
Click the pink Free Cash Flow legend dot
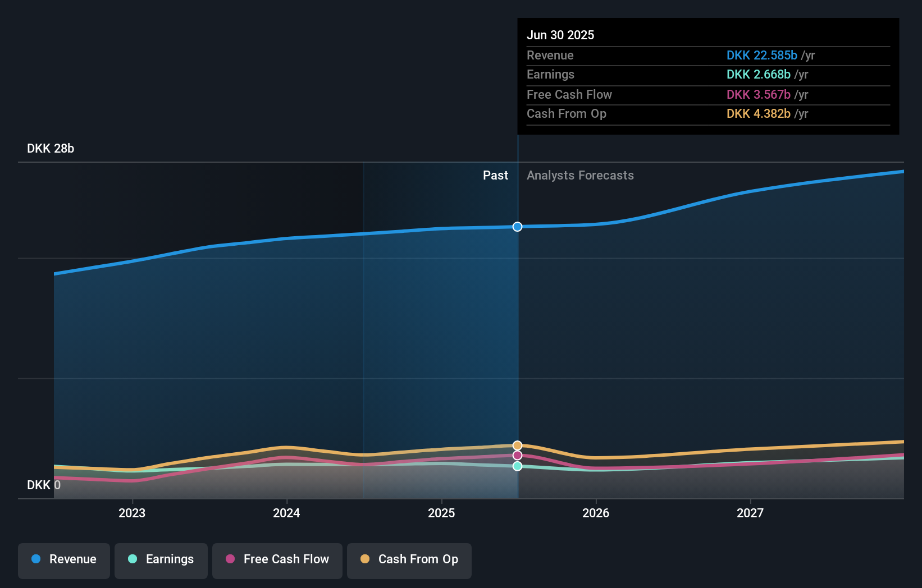[229, 559]
